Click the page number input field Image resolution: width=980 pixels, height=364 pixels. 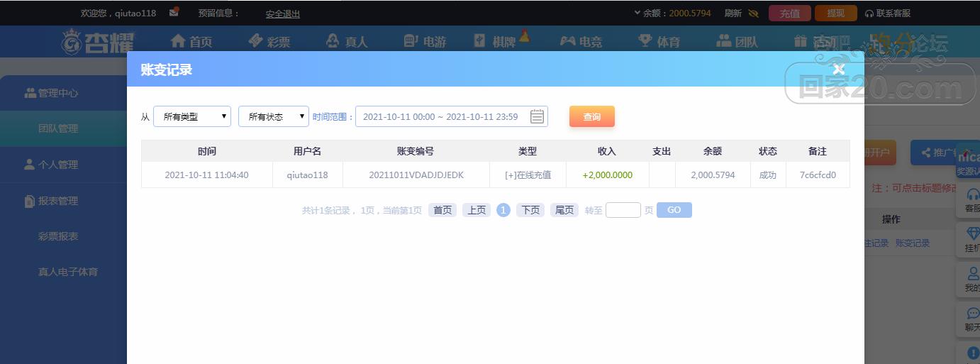click(623, 210)
